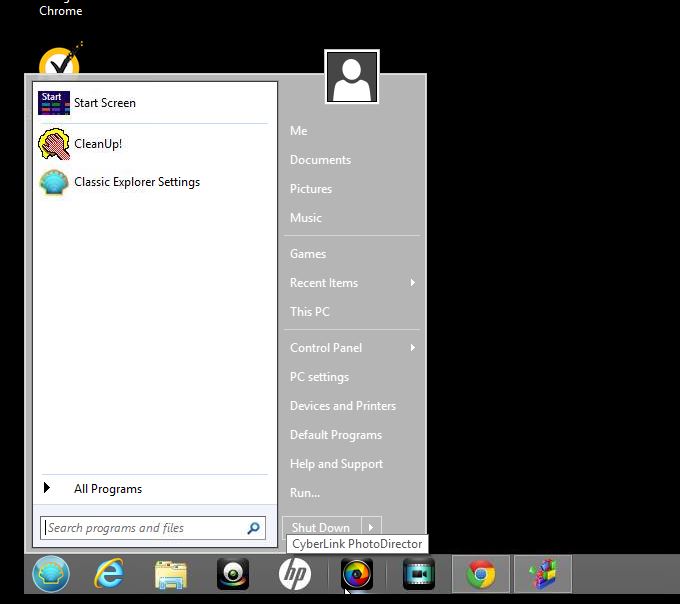Open File Explorer from the taskbar

[x=171, y=574]
